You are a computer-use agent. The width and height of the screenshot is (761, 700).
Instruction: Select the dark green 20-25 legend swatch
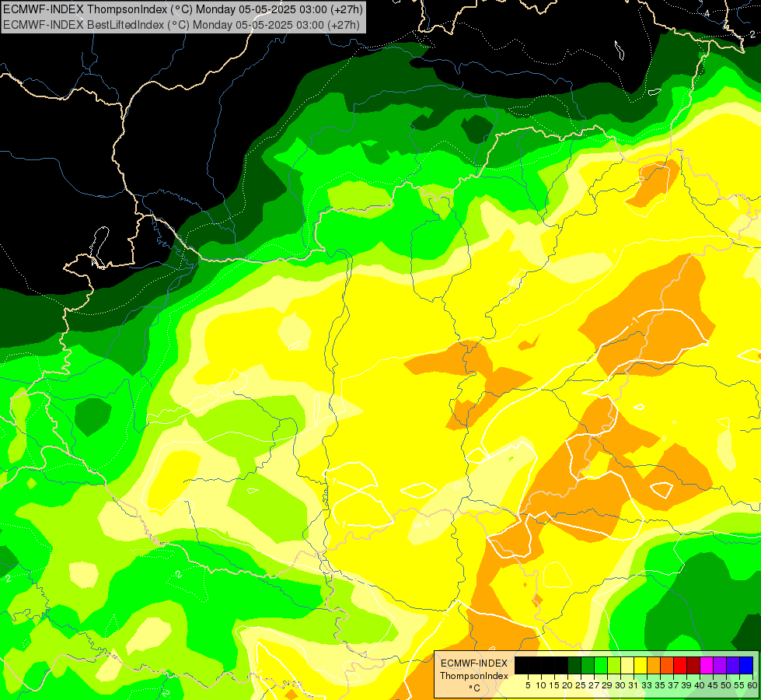tap(574, 665)
